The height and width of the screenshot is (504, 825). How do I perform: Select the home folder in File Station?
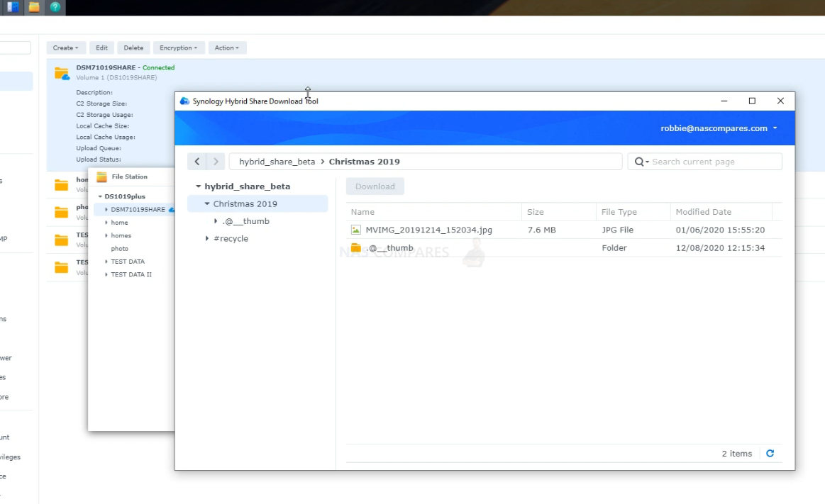119,223
